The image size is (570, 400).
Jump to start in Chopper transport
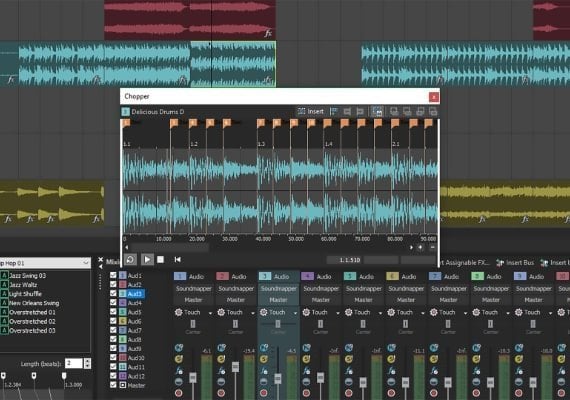tap(177, 259)
